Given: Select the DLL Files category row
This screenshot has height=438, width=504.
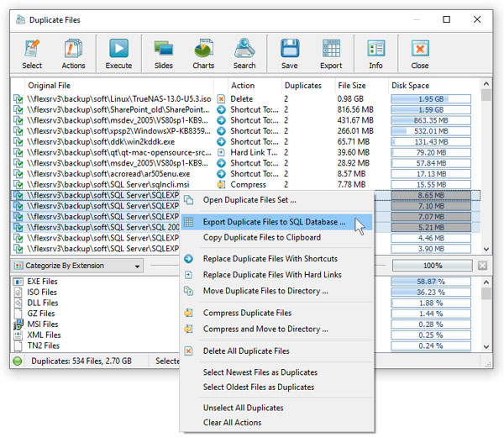Looking at the screenshot, I should click(246, 303).
